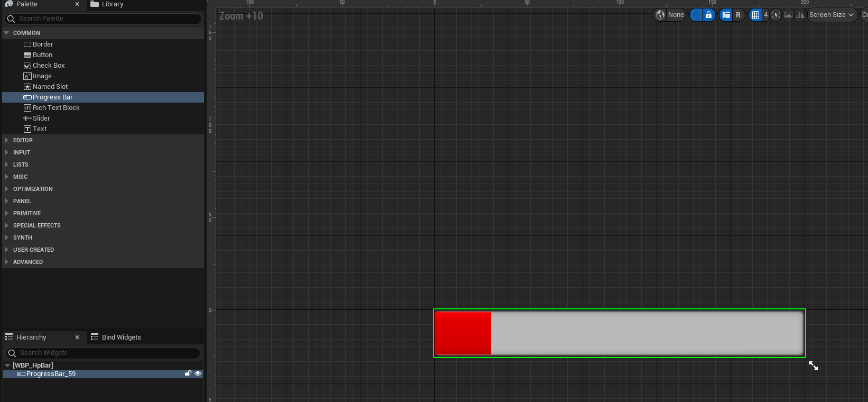This screenshot has height=402, width=868.
Task: Click the Border widget icon
Action: (27, 44)
